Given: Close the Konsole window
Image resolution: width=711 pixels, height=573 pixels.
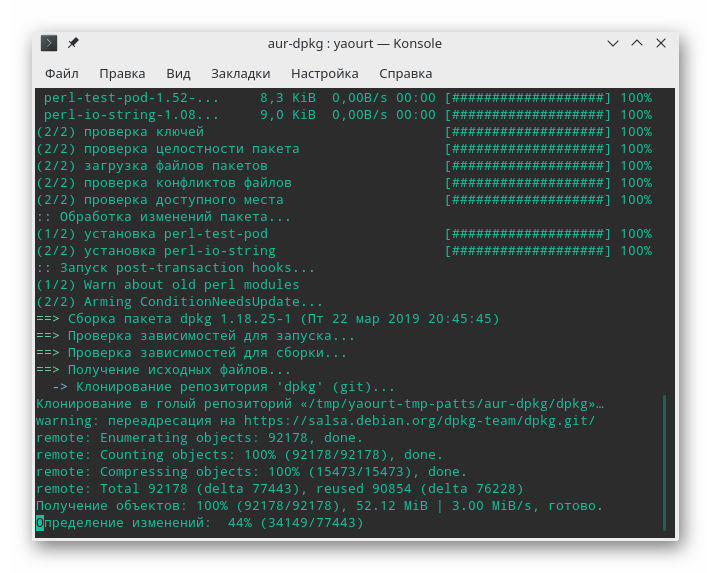Looking at the screenshot, I should [x=661, y=44].
